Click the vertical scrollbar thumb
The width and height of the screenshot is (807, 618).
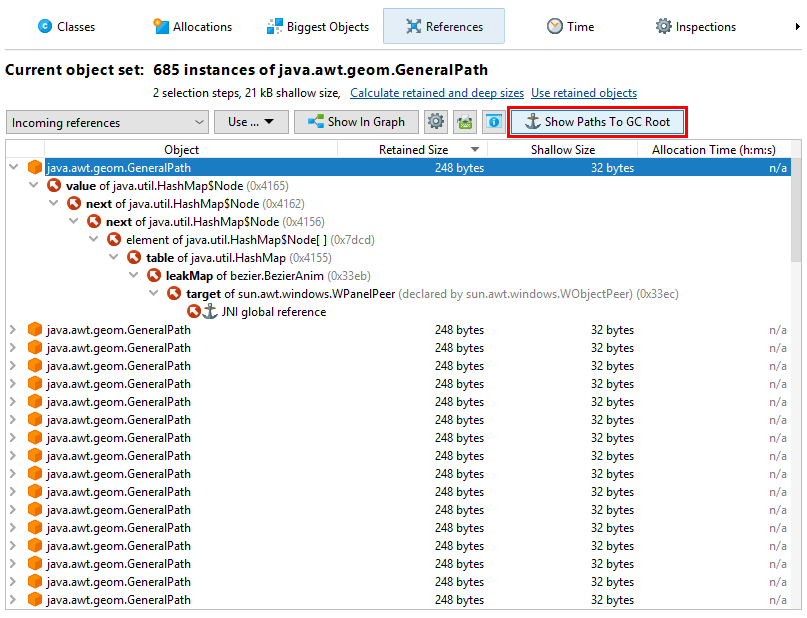[x=796, y=211]
